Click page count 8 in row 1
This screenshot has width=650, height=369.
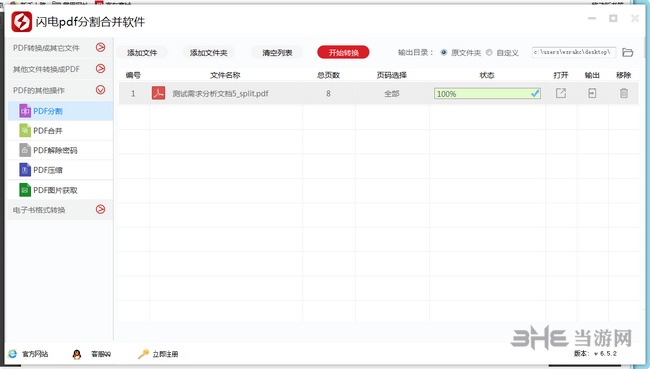pos(328,94)
